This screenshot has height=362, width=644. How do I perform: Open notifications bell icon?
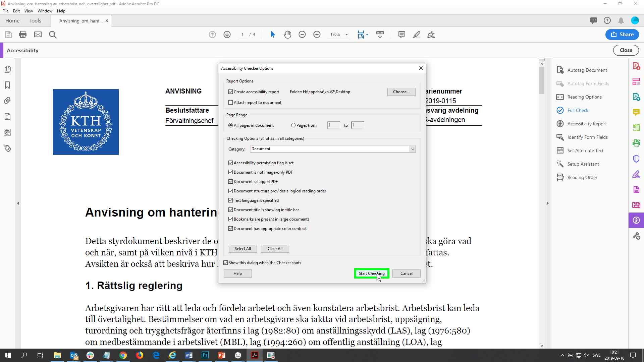tap(621, 21)
